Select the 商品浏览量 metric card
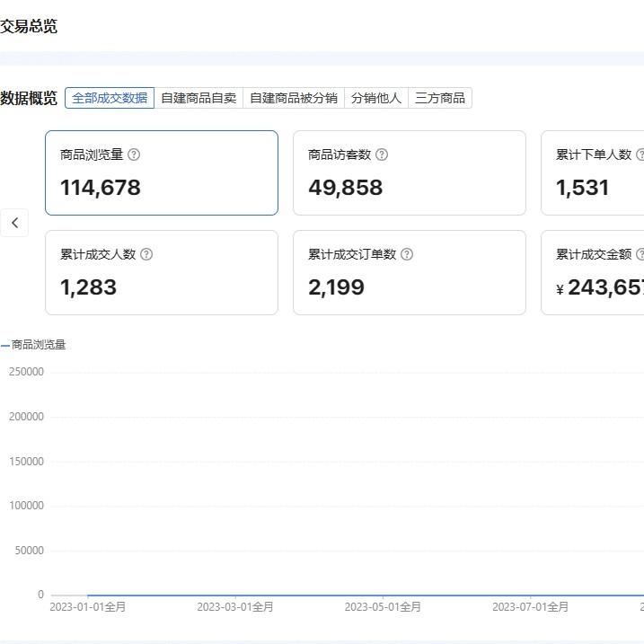The image size is (644, 644). click(162, 172)
